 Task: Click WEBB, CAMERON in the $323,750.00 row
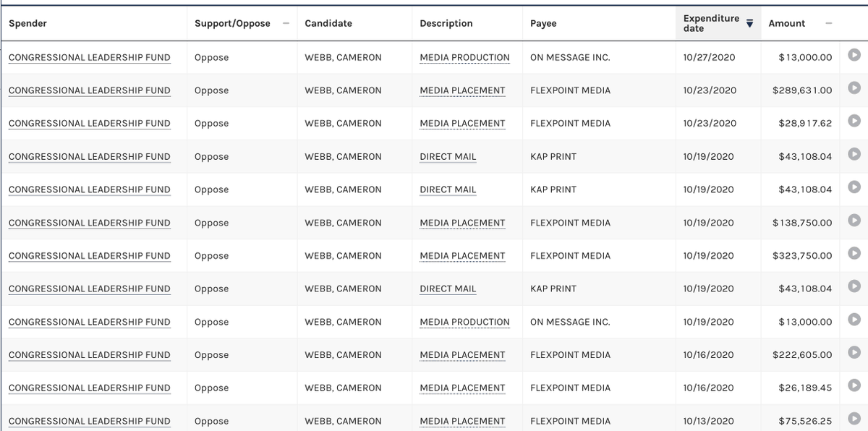(343, 256)
